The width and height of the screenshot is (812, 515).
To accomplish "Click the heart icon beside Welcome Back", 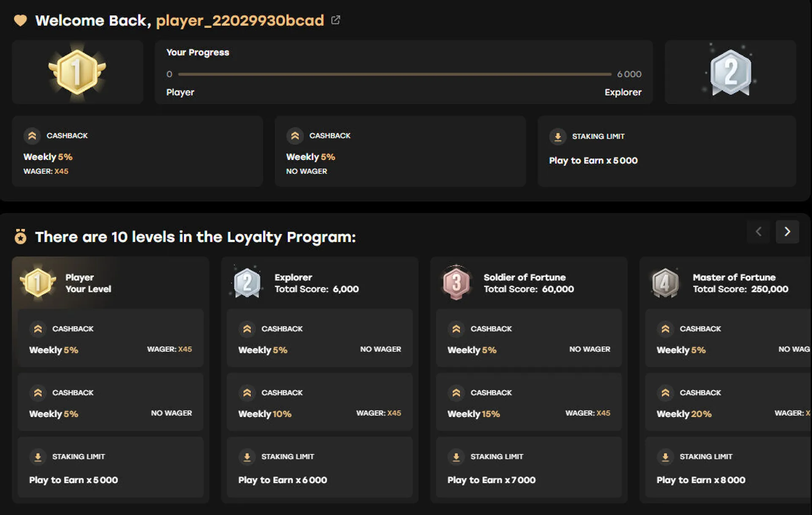I will 20,20.
